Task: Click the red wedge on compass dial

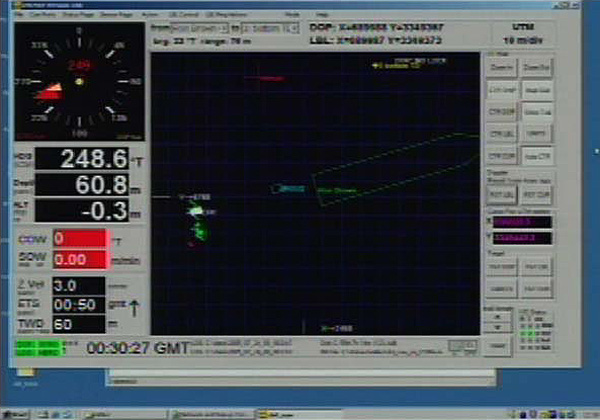Action: pyautogui.click(x=50, y=92)
